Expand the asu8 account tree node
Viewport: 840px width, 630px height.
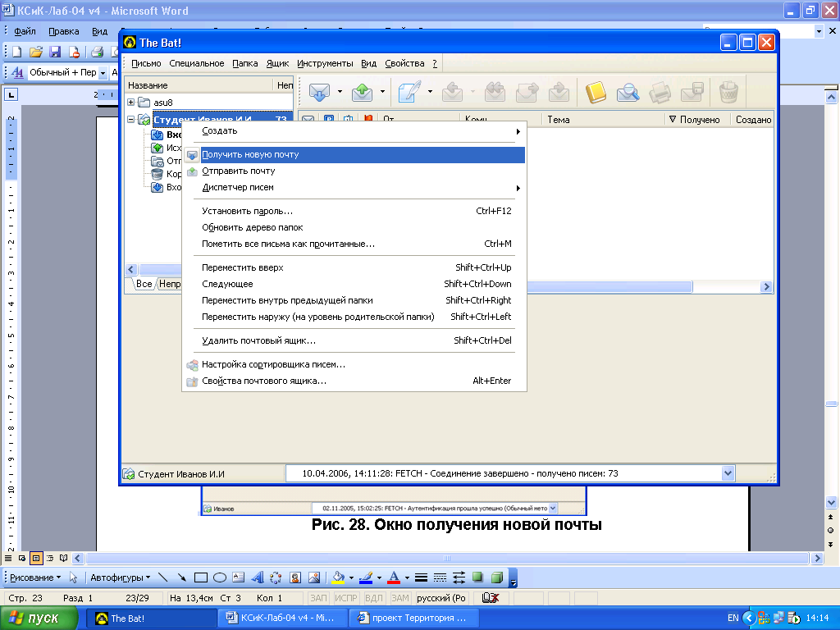tap(130, 103)
